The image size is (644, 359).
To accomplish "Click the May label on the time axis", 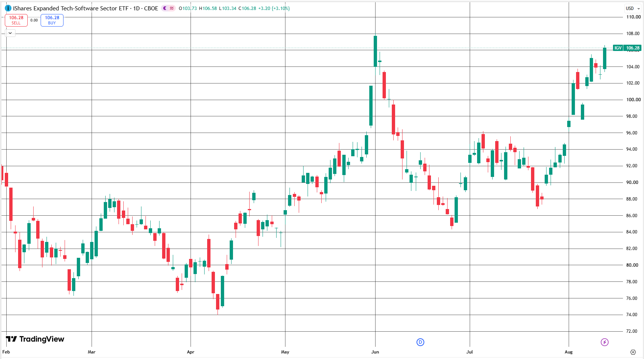I will (285, 352).
